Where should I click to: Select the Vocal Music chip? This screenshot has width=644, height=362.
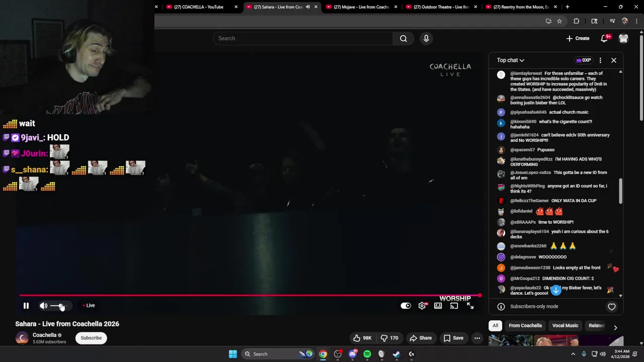pos(565,325)
